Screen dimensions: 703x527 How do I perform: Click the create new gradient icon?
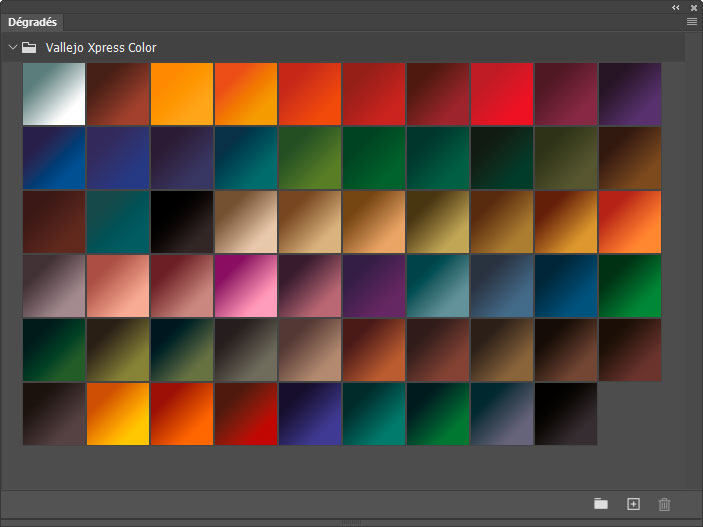632,504
